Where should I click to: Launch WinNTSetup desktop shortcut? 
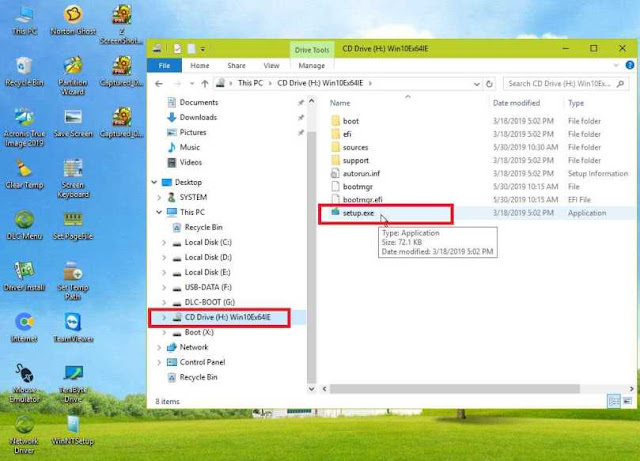[73, 431]
